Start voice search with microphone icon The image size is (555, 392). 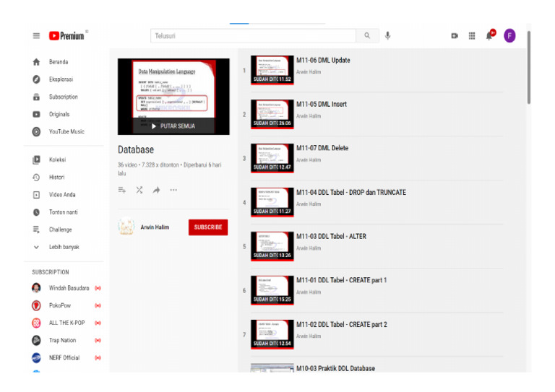pos(388,35)
